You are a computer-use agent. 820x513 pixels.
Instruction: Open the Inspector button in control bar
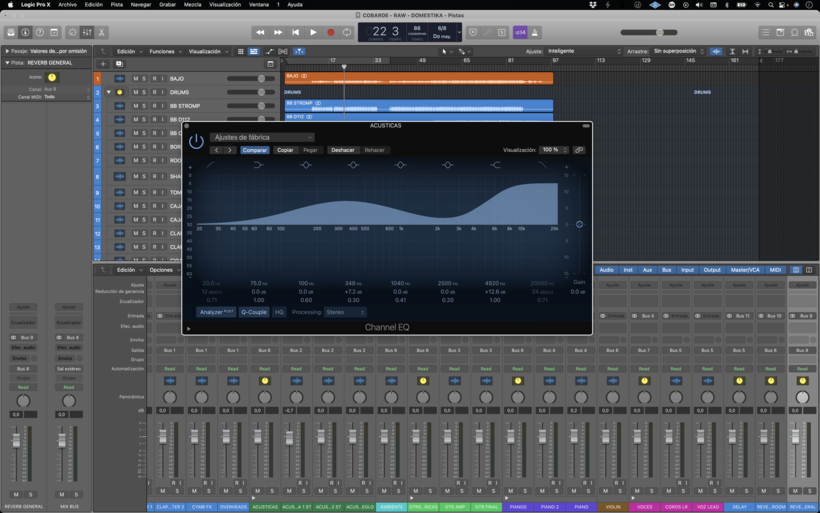point(25,32)
